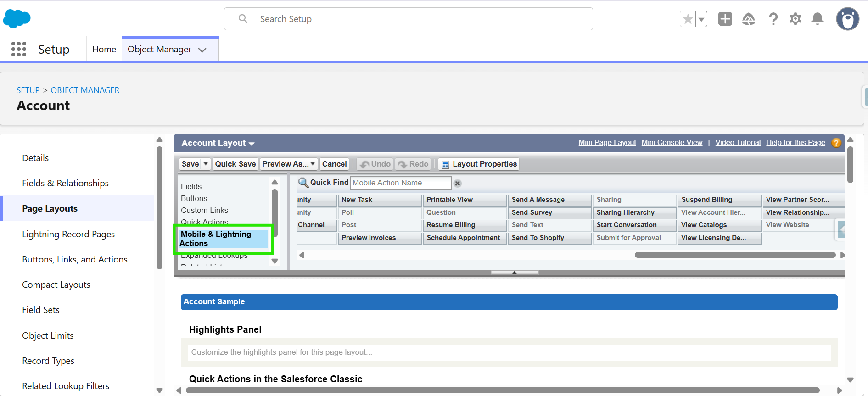868x402 pixels.
Task: Click the Save button
Action: (190, 164)
